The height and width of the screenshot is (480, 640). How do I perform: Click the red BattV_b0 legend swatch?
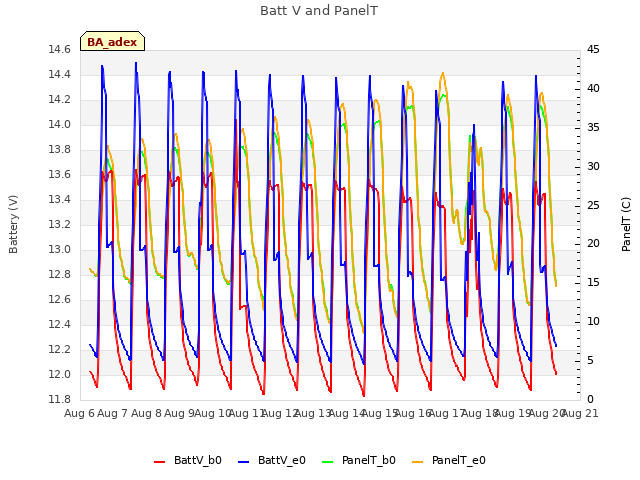[x=160, y=462]
